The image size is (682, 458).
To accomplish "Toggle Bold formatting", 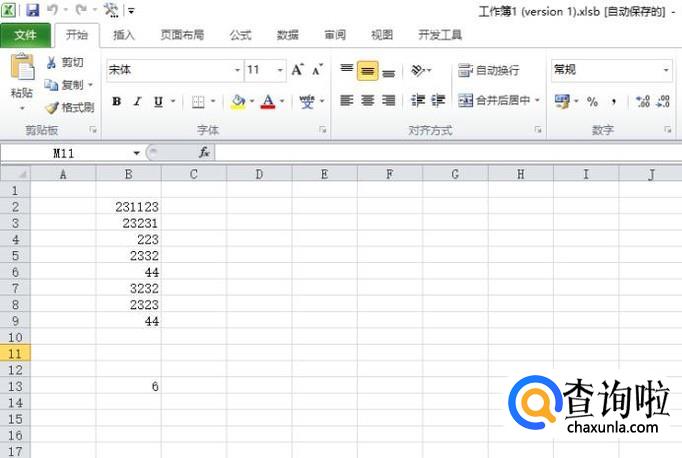I will click(116, 102).
